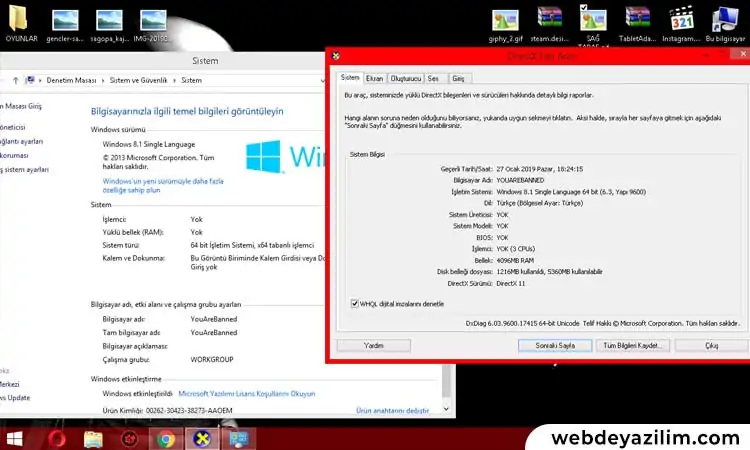Click the Yardım button
This screenshot has height=450, width=750.
[374, 345]
